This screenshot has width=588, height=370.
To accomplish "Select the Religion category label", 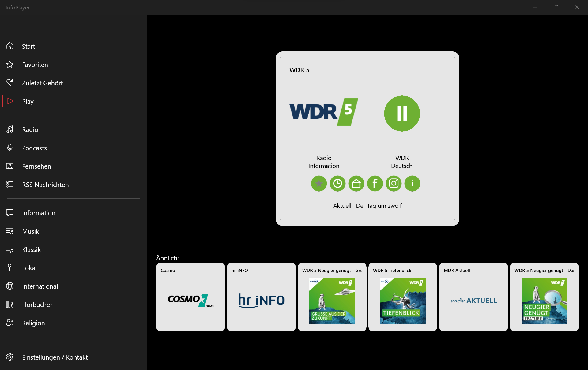I will (x=33, y=323).
